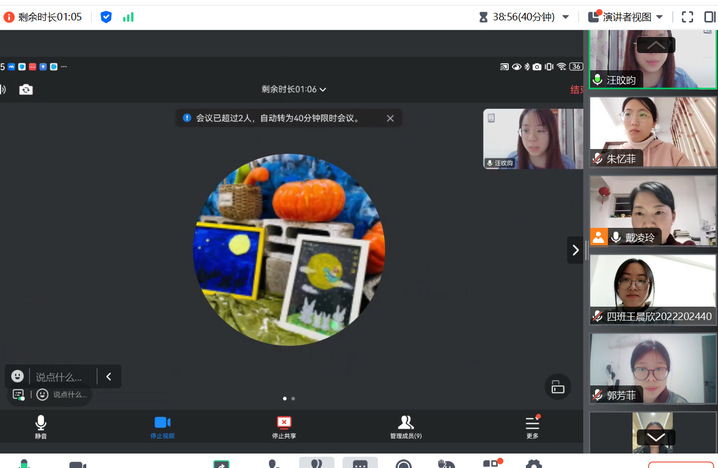Dismiss the 40-minute limit notification
Screen dimensions: 718x468
(x=390, y=118)
